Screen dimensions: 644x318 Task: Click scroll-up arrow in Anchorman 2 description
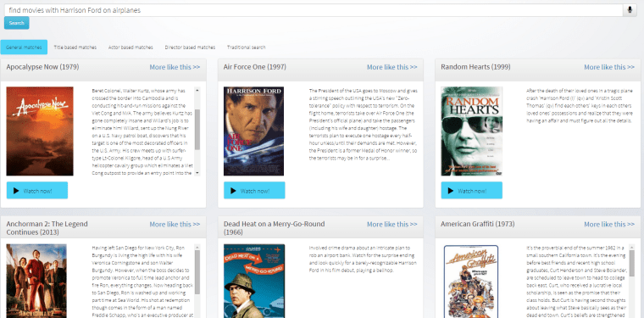[197, 248]
